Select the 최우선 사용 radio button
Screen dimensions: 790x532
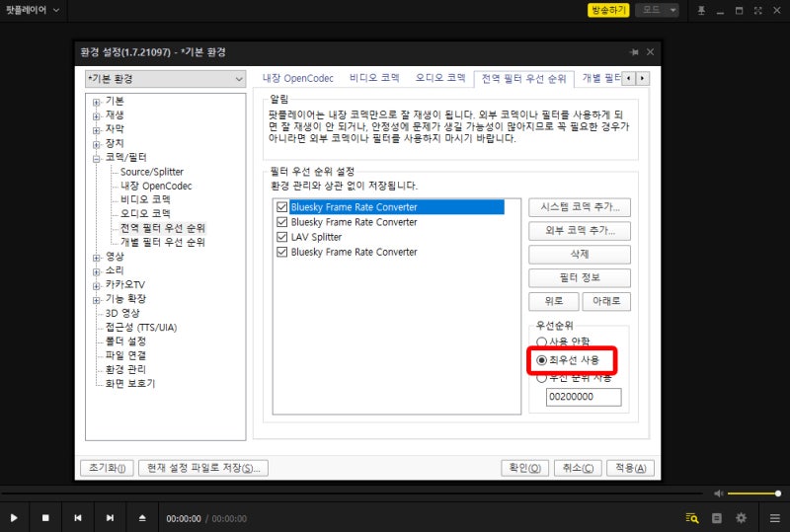tap(541, 360)
